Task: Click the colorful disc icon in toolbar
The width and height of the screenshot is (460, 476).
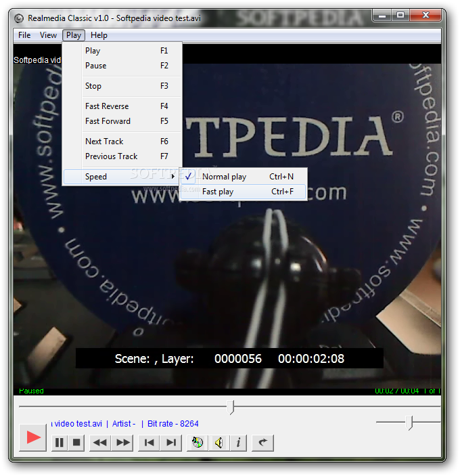Action: 198,443
